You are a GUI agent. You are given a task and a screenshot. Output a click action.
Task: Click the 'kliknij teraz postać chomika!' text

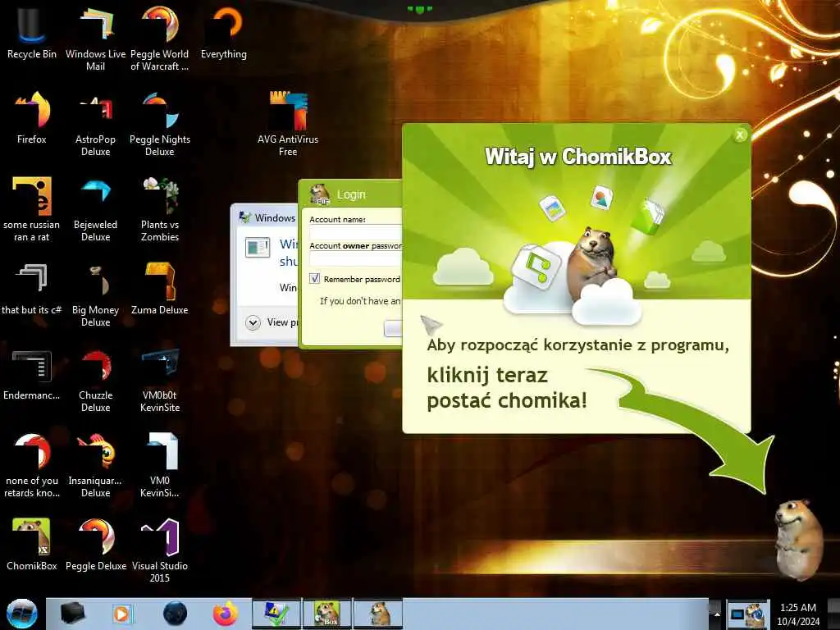pyautogui.click(x=507, y=387)
